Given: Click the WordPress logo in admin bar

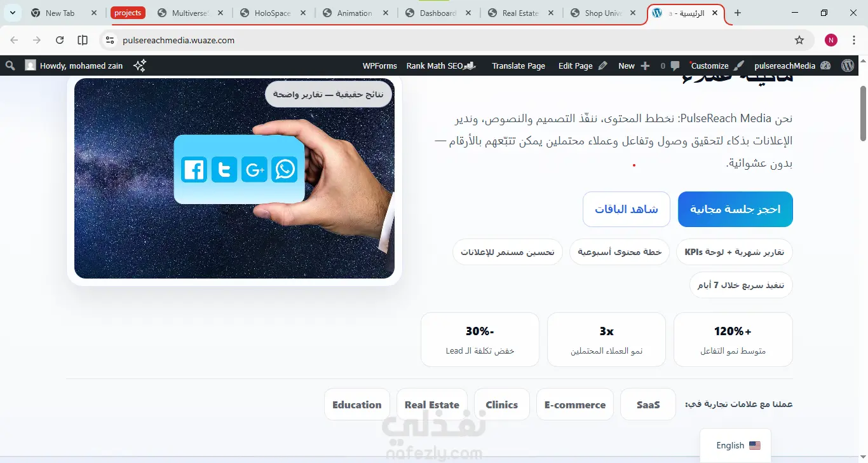Looking at the screenshot, I should (848, 66).
